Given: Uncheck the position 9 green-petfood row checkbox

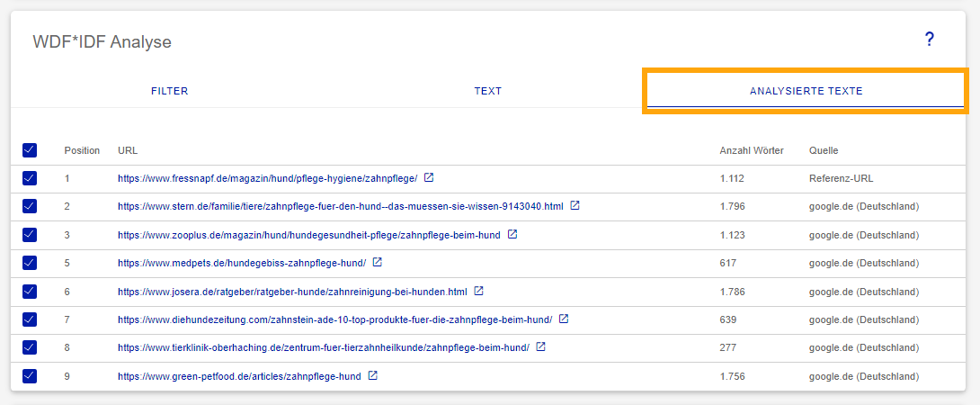Looking at the screenshot, I should 30,376.
